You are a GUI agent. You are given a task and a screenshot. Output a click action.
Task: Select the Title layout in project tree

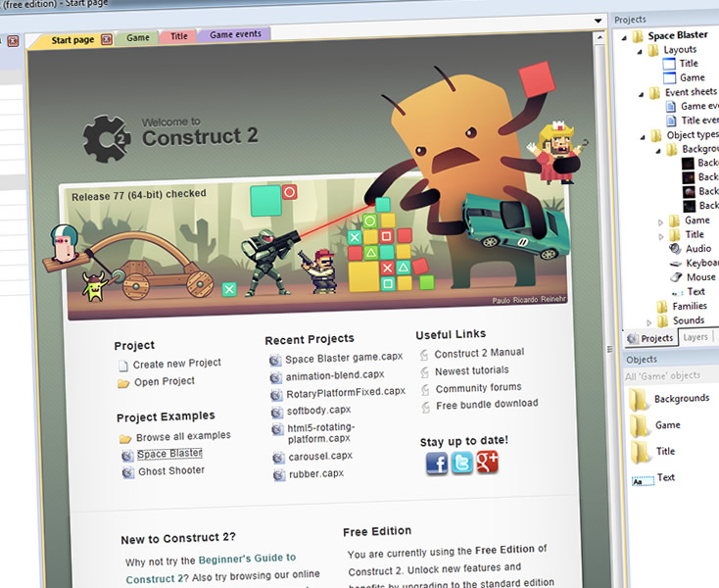[689, 64]
